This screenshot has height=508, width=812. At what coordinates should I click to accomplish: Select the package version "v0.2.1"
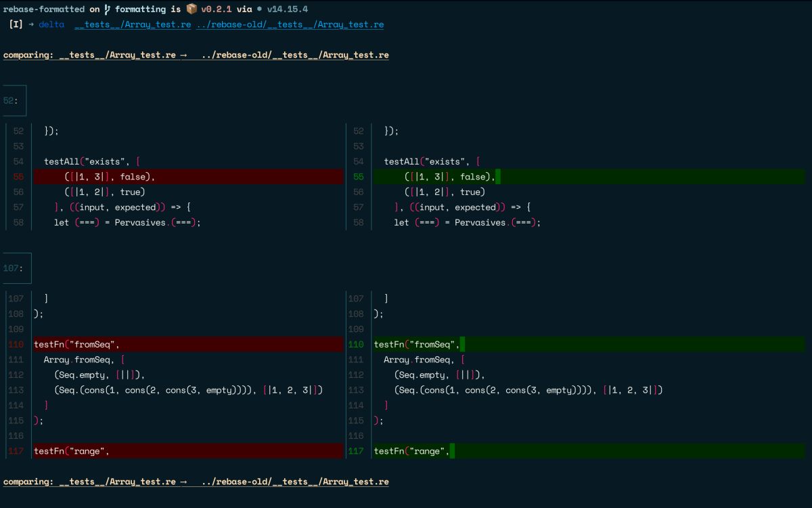click(217, 9)
